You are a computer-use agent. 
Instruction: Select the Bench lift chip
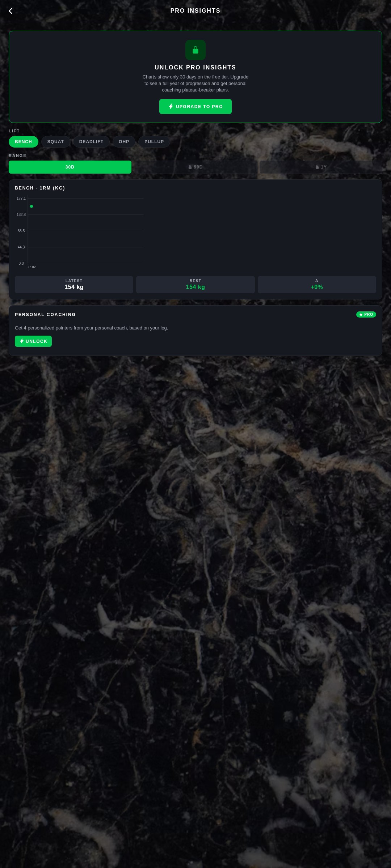click(24, 142)
